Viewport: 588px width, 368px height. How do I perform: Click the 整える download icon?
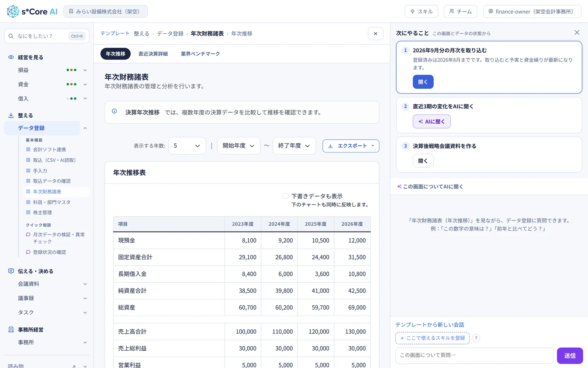[x=11, y=115]
